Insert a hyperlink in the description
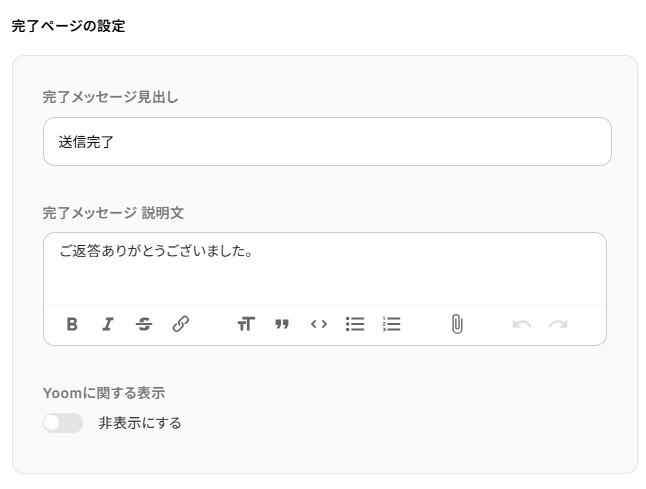Viewport: 646px width, 489px height. click(181, 324)
